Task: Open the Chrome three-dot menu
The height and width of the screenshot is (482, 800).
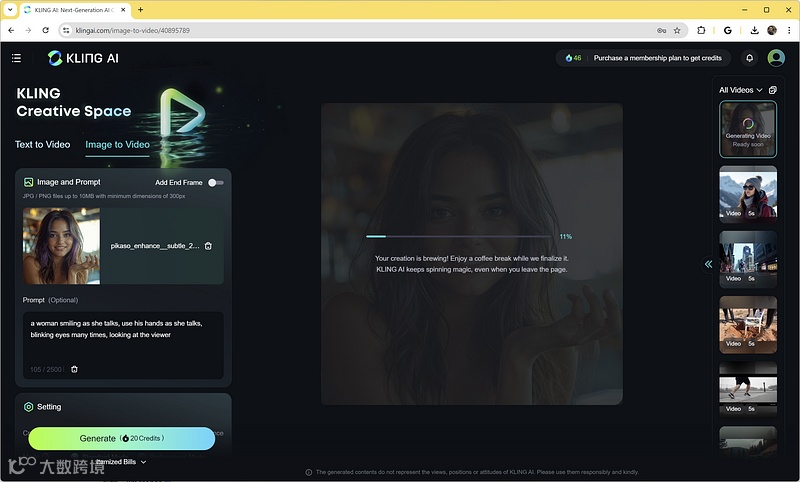Action: (x=789, y=31)
